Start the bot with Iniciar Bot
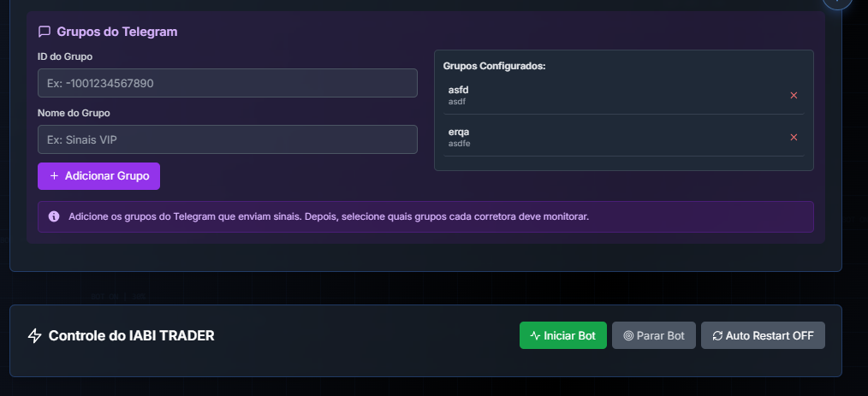 tap(563, 335)
